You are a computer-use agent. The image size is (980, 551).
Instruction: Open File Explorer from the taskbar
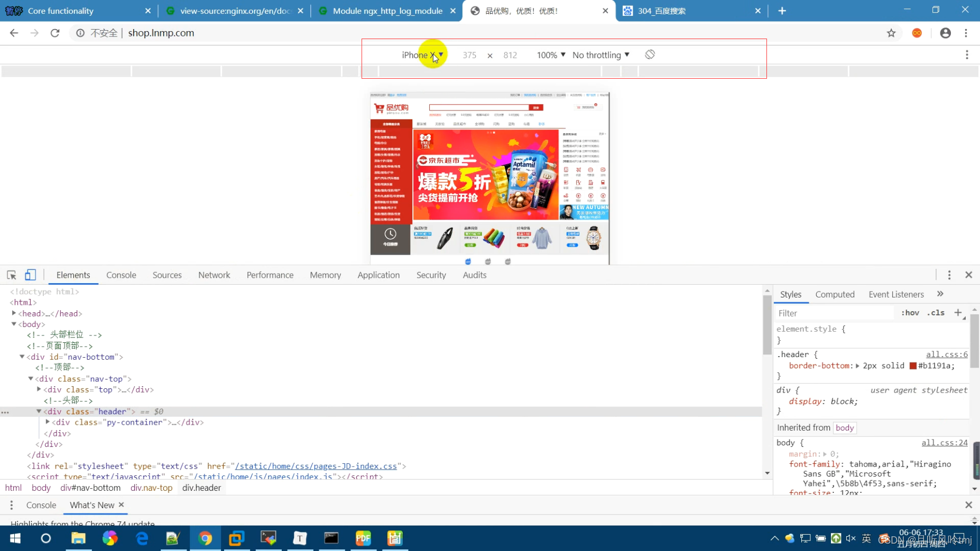click(78, 538)
